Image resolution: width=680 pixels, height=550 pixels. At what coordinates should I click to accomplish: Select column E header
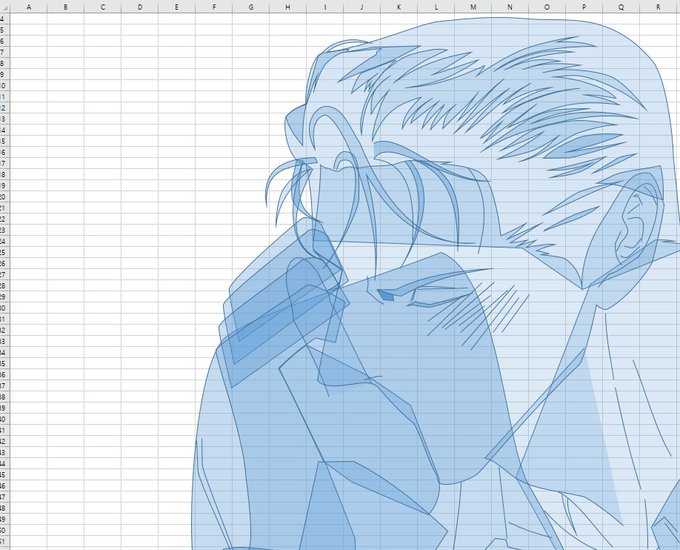177,7
